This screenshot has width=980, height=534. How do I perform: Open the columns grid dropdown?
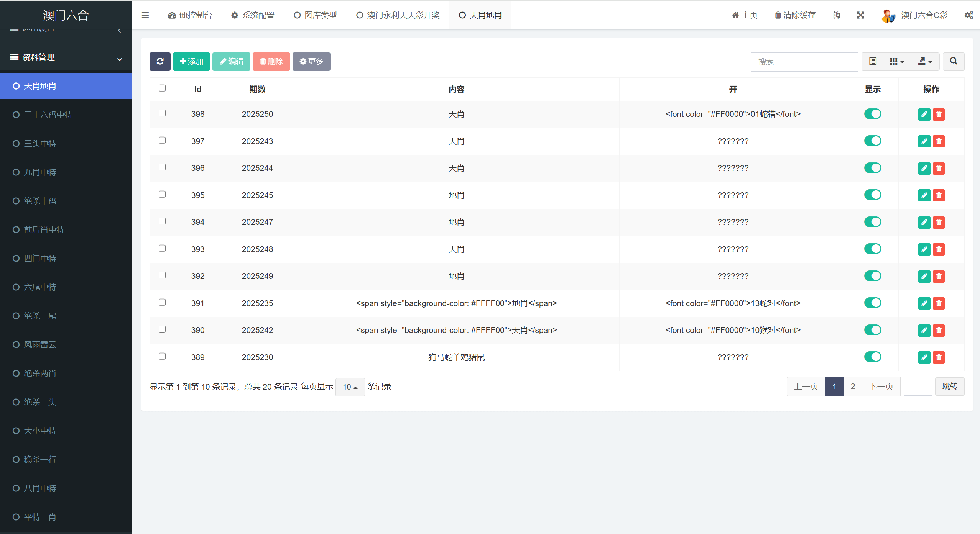(897, 61)
